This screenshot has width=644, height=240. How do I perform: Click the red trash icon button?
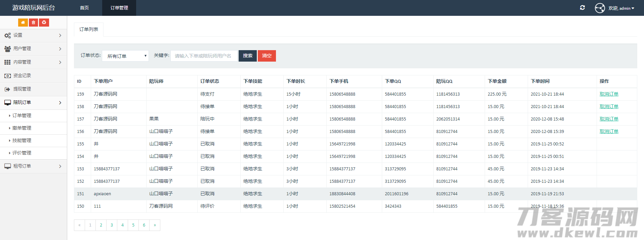(x=33, y=23)
